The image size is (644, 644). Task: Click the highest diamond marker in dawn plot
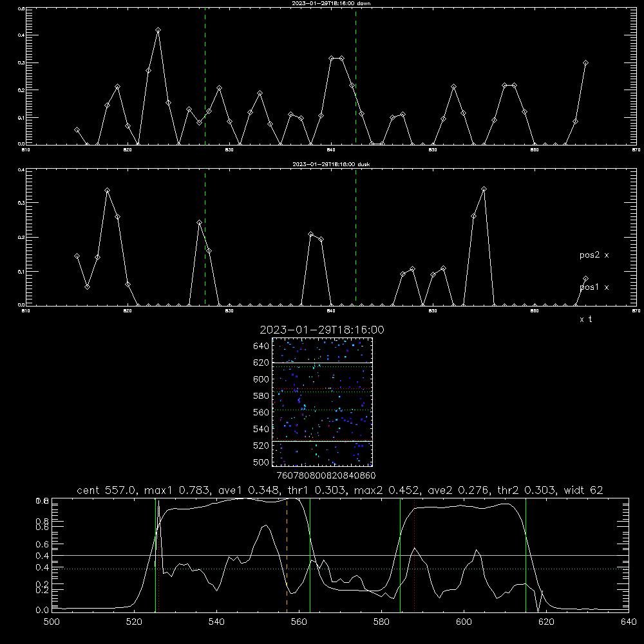tap(158, 30)
